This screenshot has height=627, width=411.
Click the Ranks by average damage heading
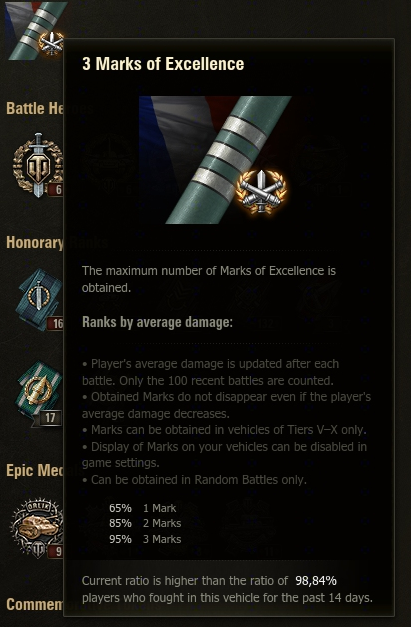pos(157,322)
